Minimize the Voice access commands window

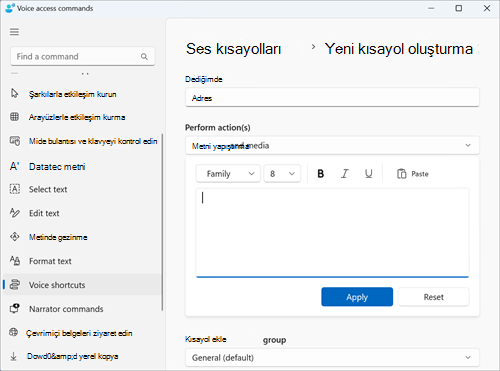pyautogui.click(x=431, y=8)
